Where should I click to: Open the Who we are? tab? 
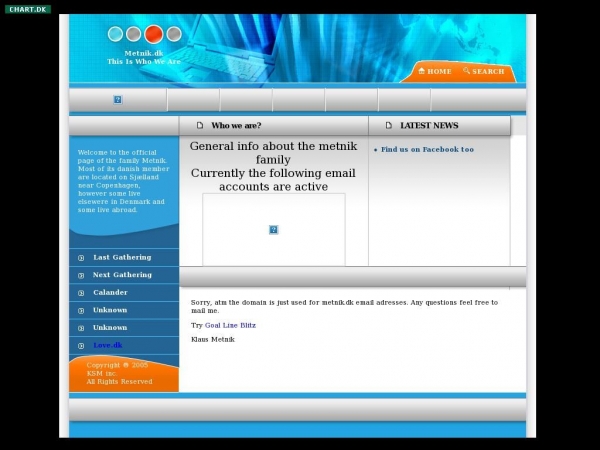[236, 126]
